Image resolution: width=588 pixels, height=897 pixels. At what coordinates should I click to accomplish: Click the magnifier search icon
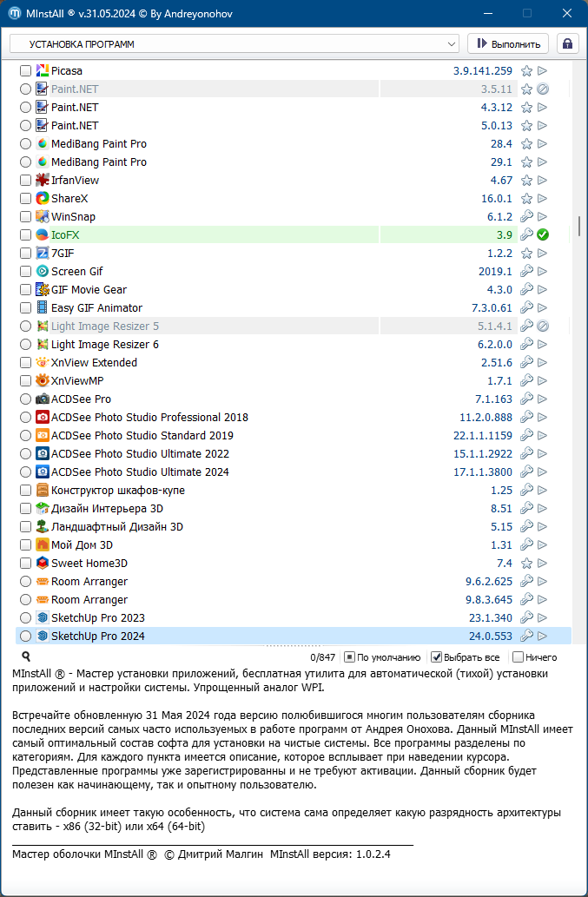pos(26,656)
